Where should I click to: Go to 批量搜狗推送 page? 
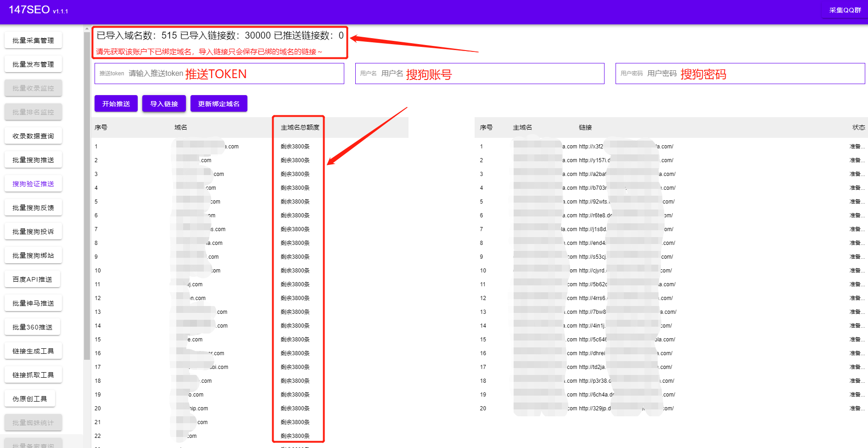[33, 160]
